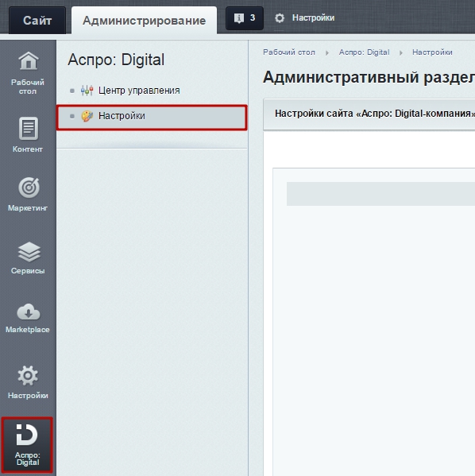The width and height of the screenshot is (475, 476).
Task: Go to Рабочий стол breadcrumb link
Action: tap(289, 52)
